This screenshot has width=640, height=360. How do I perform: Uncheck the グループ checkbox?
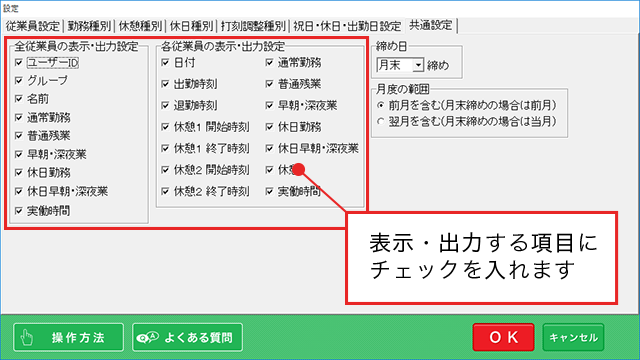(19, 80)
